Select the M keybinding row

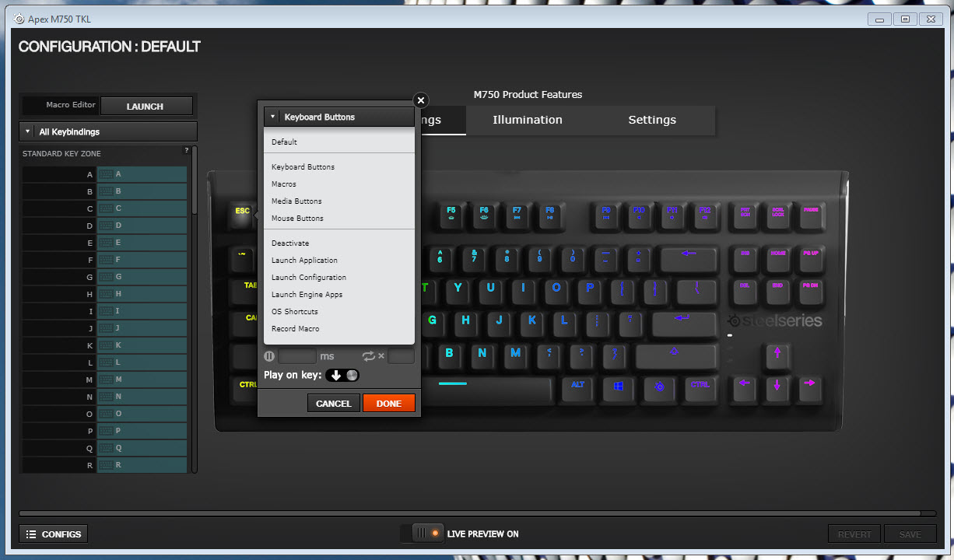tap(103, 380)
